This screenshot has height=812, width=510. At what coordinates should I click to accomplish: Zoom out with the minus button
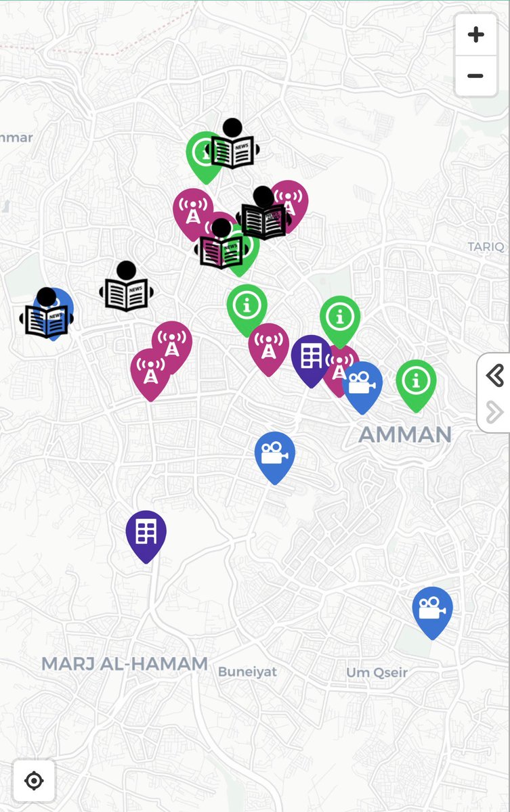point(475,76)
